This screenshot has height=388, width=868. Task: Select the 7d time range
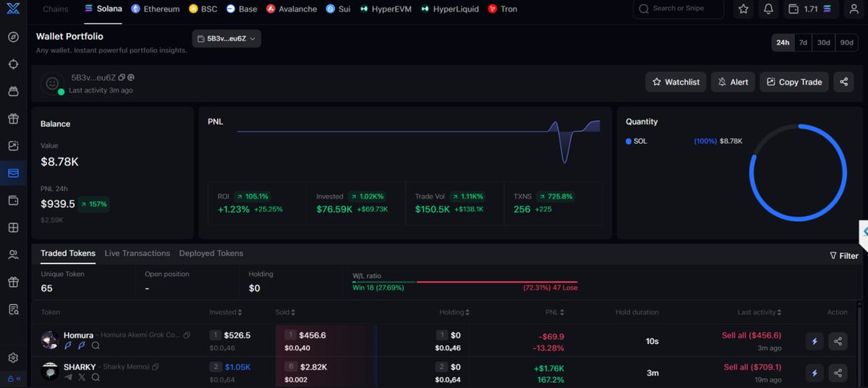coord(803,43)
